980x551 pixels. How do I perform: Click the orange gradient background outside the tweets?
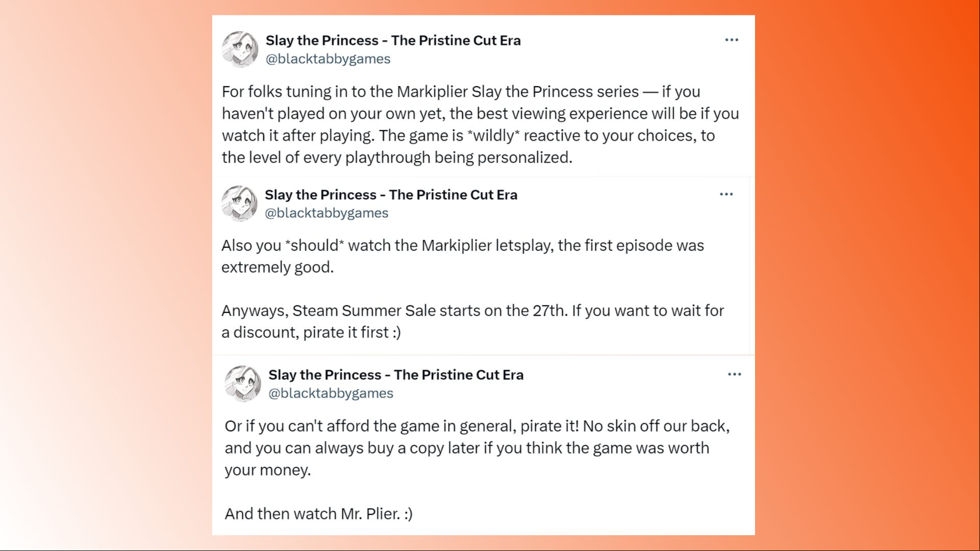(867, 275)
